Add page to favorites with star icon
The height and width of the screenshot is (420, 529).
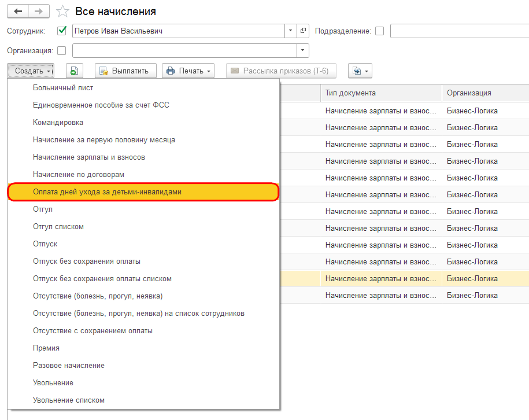[63, 12]
